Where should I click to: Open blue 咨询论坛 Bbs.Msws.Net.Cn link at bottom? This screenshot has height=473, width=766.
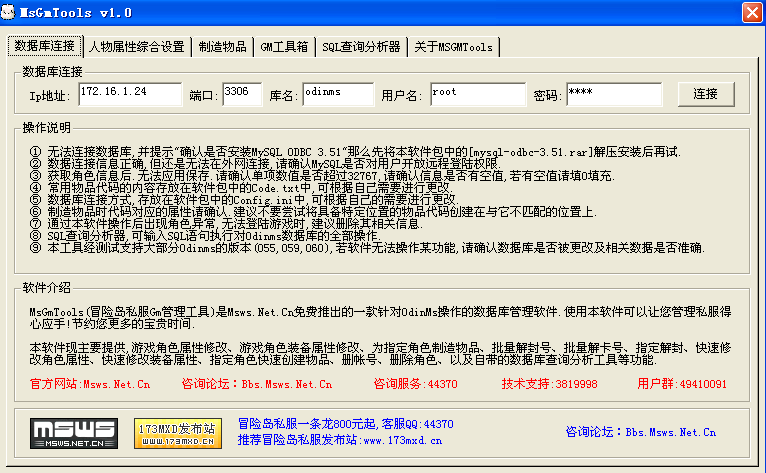640,432
